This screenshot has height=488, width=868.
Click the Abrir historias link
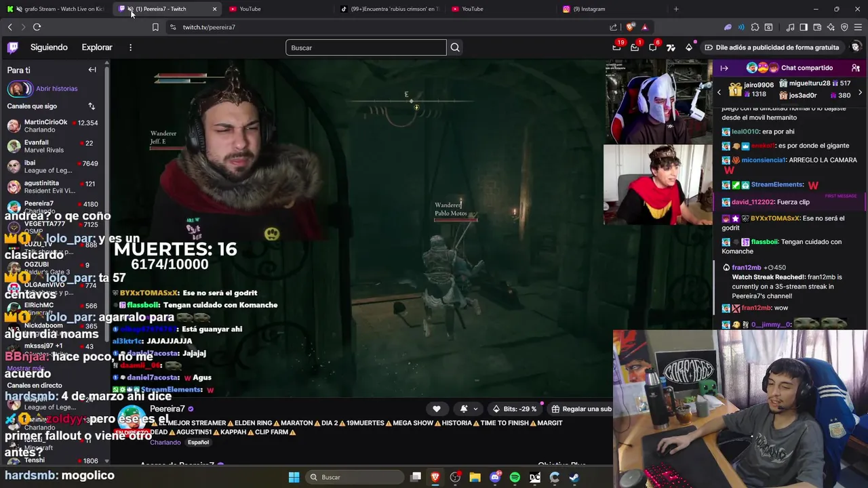(57, 89)
